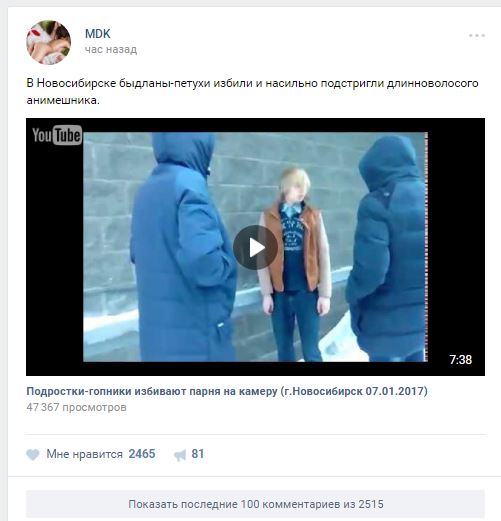
Task: Click the 7:38 video duration badge
Action: point(460,360)
